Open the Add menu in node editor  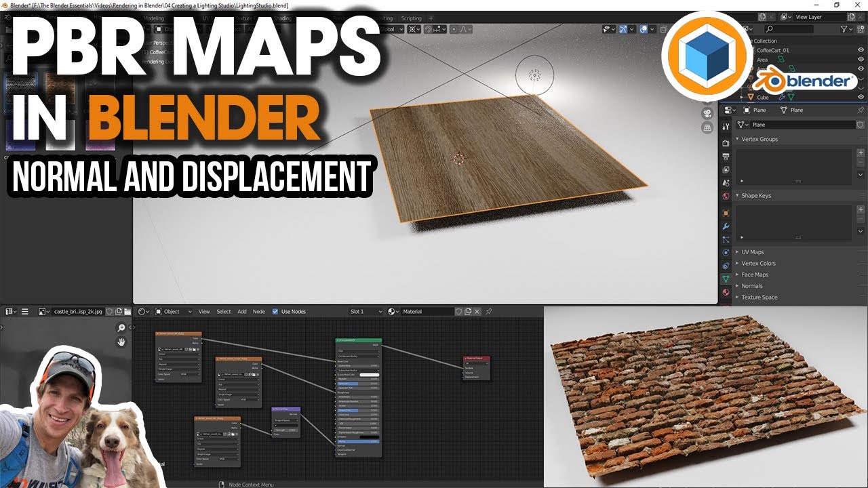click(241, 312)
